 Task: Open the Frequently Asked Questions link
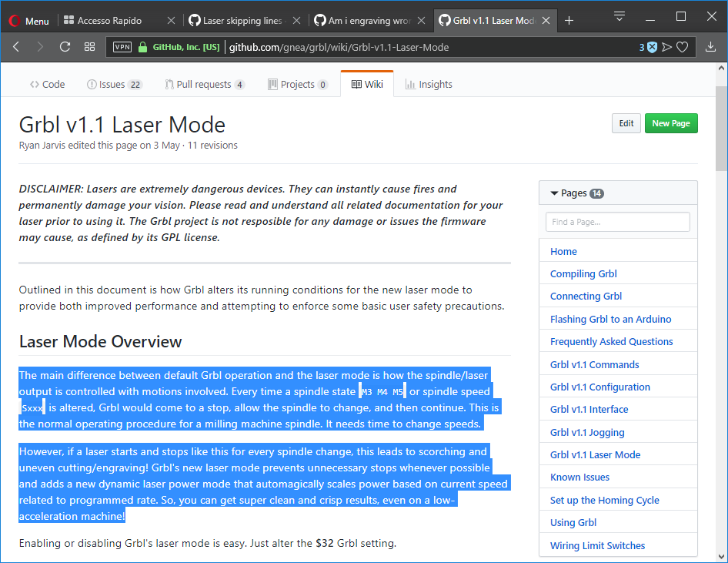pos(612,341)
